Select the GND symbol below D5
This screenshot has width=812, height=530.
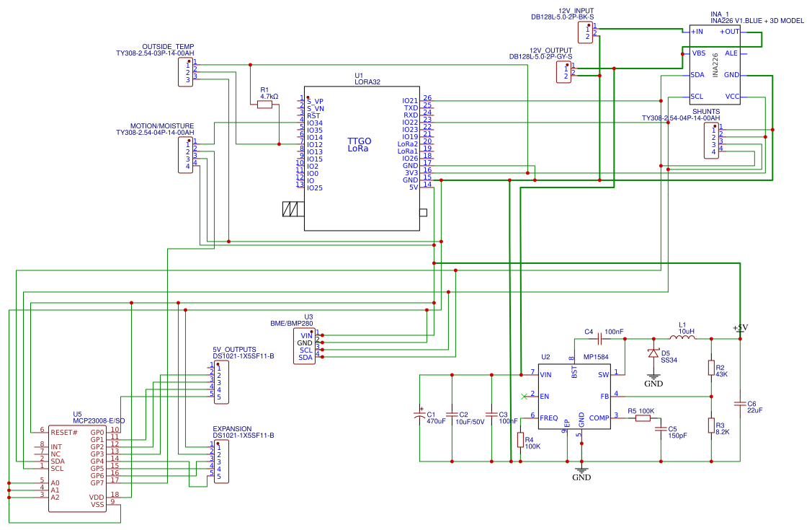(653, 376)
